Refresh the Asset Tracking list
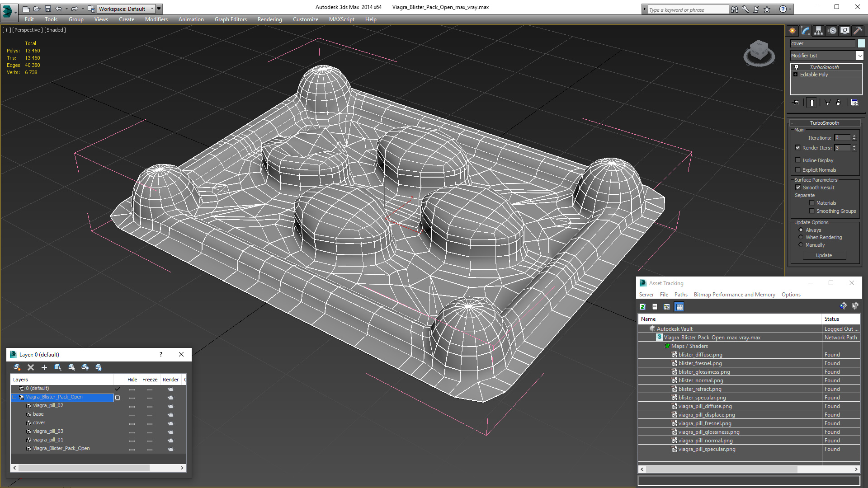This screenshot has height=488, width=868. click(642, 307)
